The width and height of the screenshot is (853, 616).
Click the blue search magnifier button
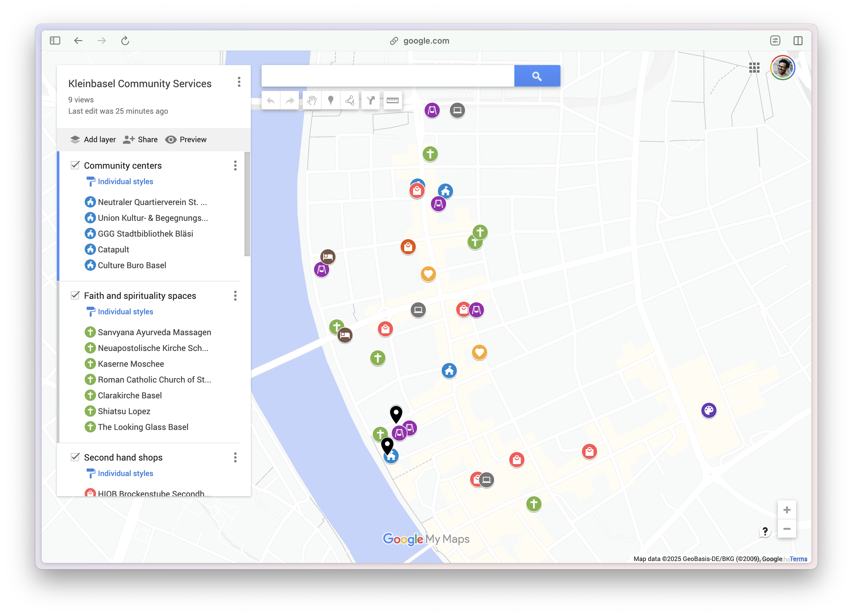point(537,76)
